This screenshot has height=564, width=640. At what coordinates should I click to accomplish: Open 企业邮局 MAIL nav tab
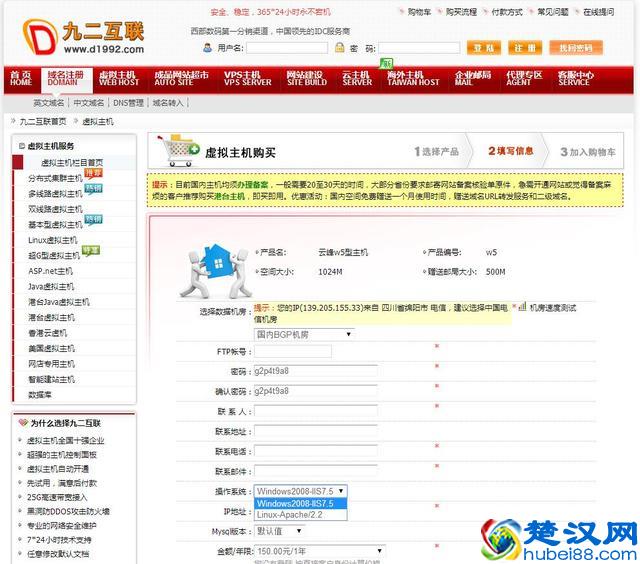coord(473,78)
